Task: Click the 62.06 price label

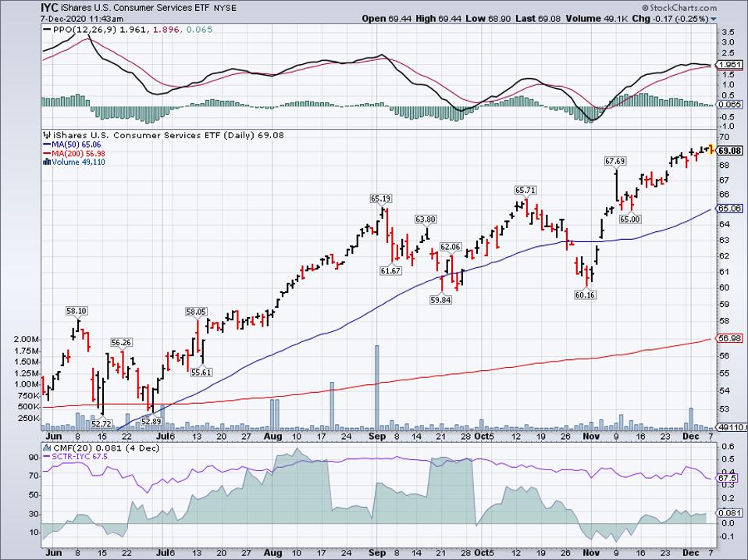Action: (x=451, y=247)
